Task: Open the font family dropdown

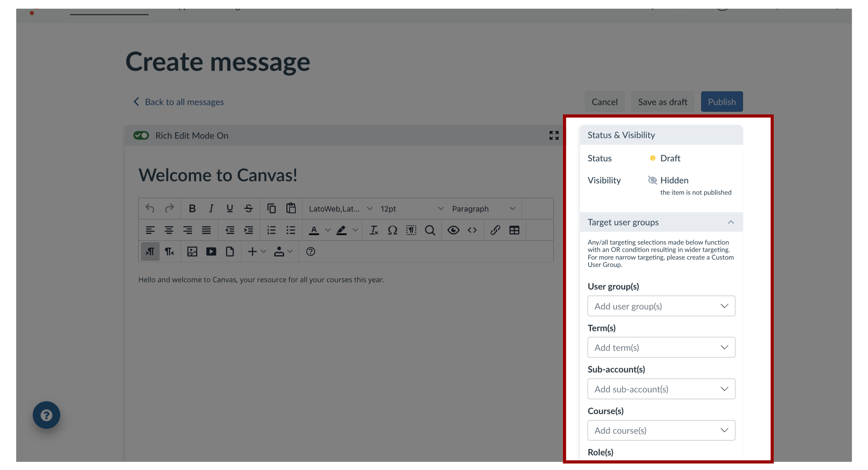Action: 340,208
